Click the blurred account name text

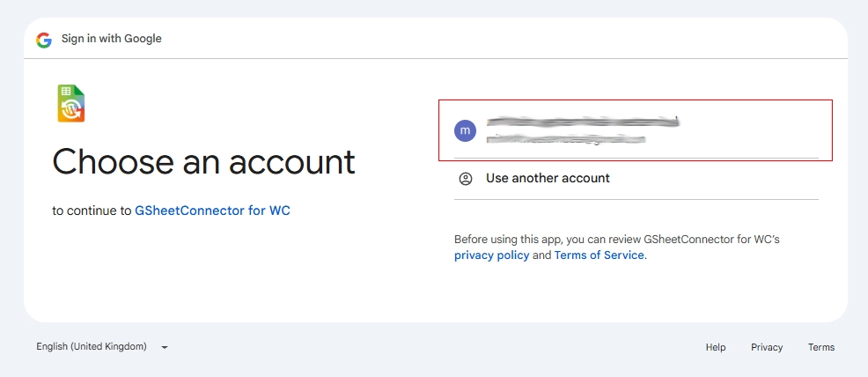coord(583,122)
